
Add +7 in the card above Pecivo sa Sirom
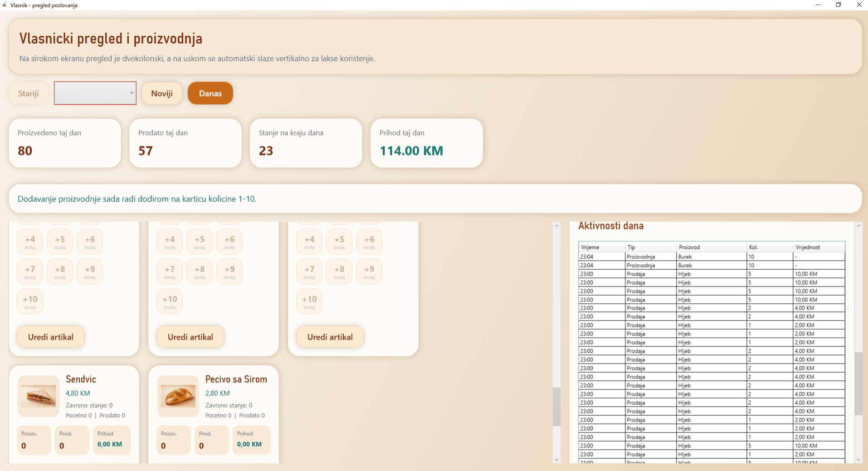170,272
